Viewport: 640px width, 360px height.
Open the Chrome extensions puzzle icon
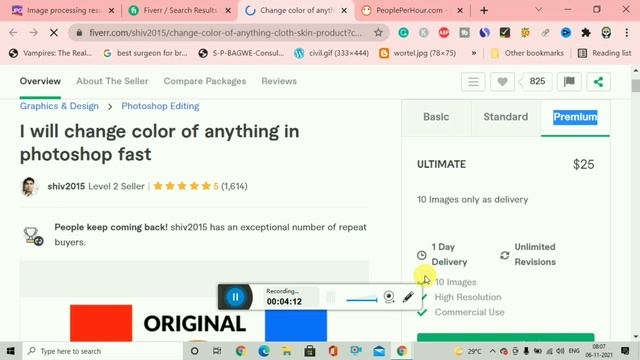pos(586,33)
